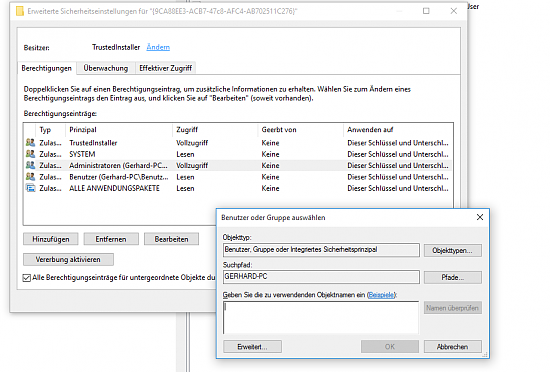Click the OK button in user dialog
550x372 pixels.
coord(390,347)
